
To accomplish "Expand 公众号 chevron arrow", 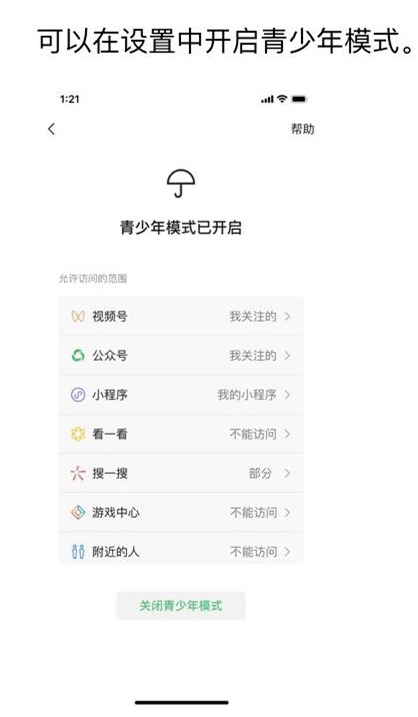I will click(x=287, y=355).
